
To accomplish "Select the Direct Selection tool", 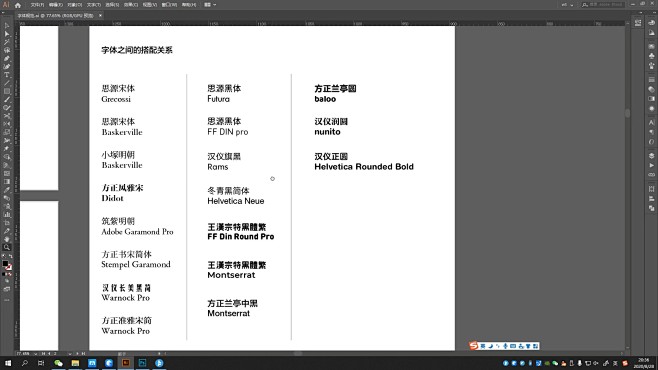I will (7, 34).
